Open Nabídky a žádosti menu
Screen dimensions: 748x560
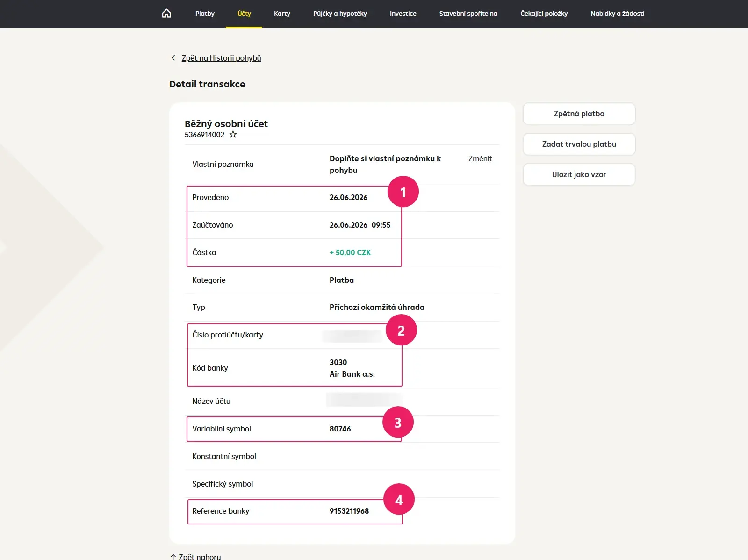[617, 14]
